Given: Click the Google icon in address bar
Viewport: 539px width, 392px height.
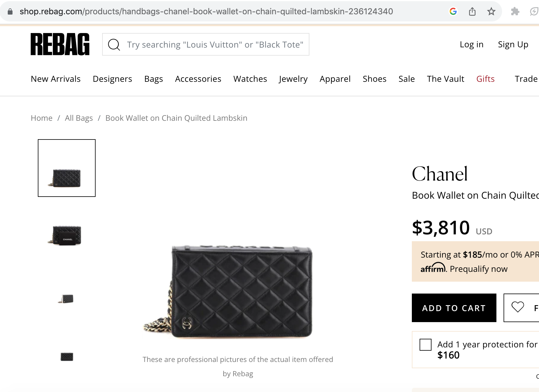Looking at the screenshot, I should (453, 12).
